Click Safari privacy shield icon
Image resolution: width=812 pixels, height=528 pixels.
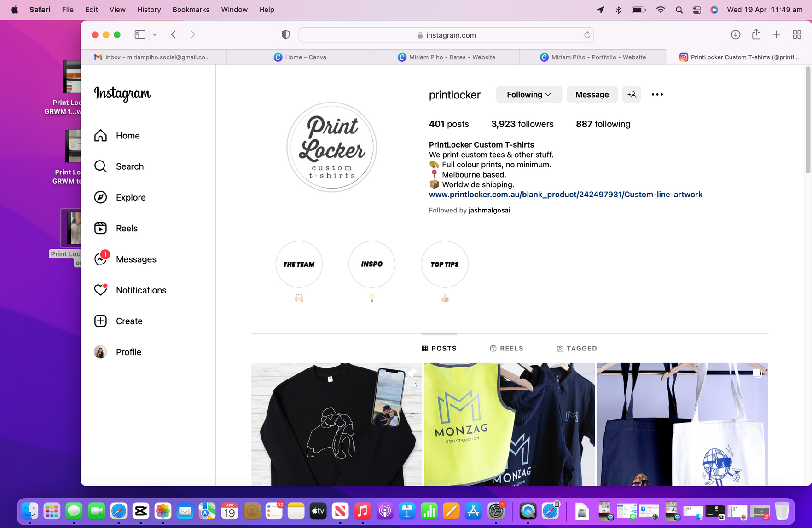click(285, 35)
